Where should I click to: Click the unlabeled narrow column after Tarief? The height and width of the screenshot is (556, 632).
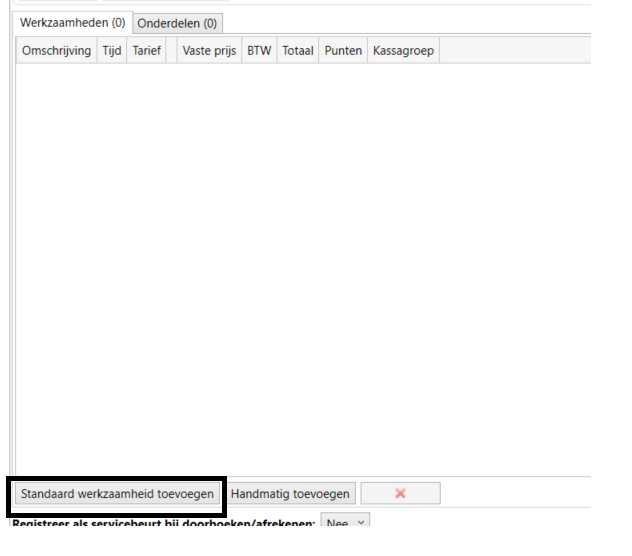(x=172, y=51)
